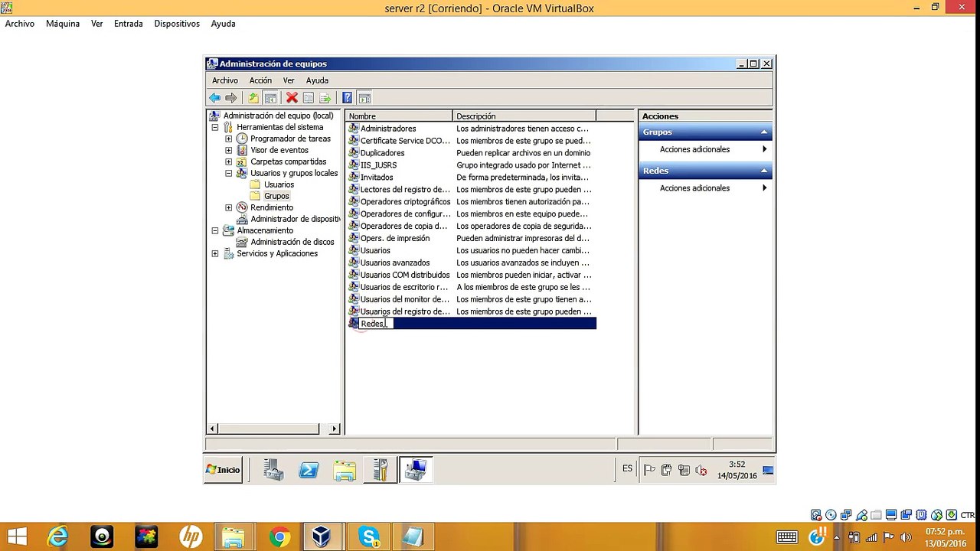Image resolution: width=980 pixels, height=551 pixels.
Task: Collapse the Grupos section in Acciones pane
Action: click(764, 132)
